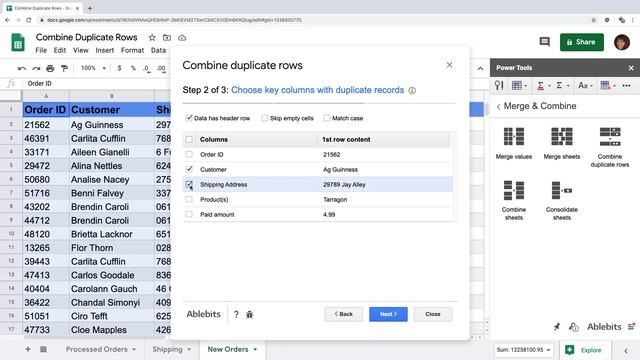Screen dimensions: 640x360
Task: Star the Combine Duplicate Rows document
Action: pos(152,38)
